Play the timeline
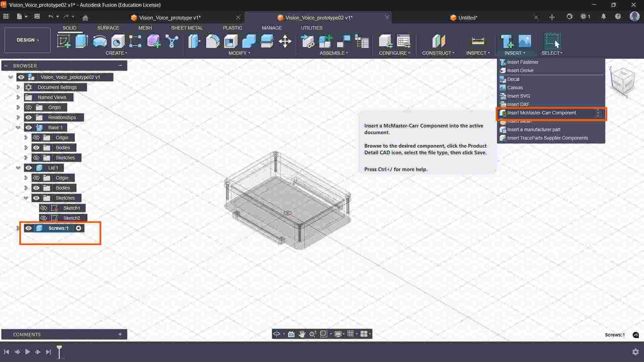 pos(28,352)
